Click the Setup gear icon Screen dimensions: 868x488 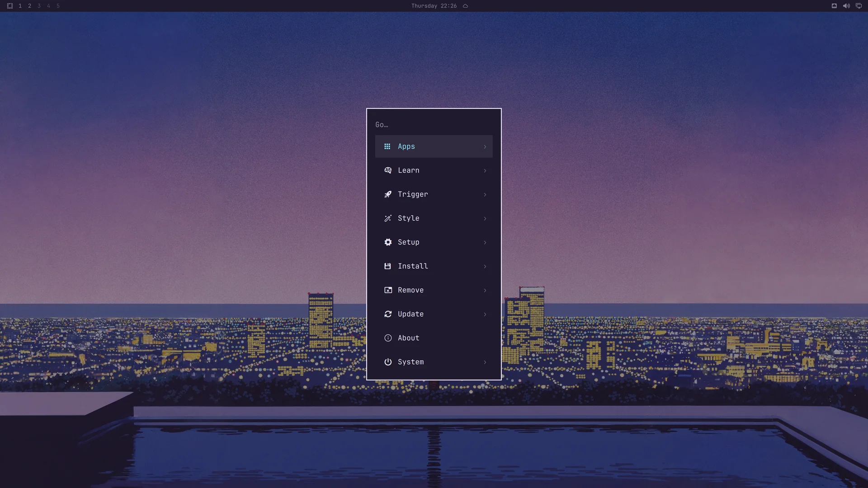tap(388, 242)
